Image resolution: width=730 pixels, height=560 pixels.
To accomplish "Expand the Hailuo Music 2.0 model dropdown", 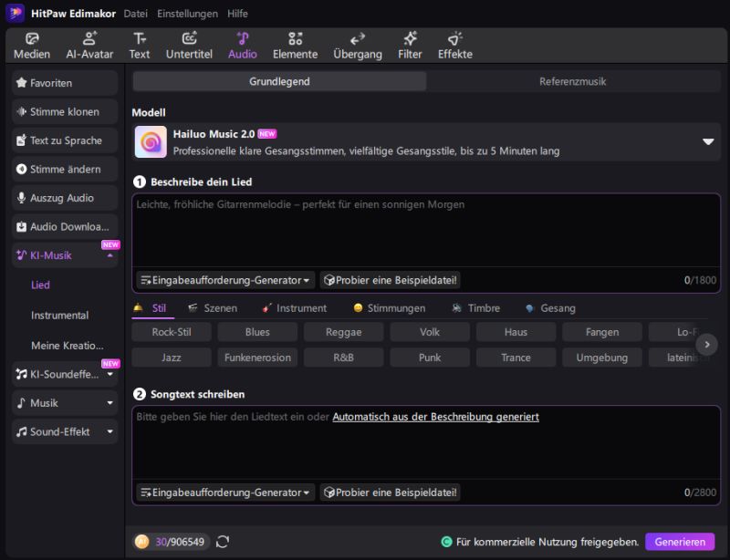I will coord(707,142).
